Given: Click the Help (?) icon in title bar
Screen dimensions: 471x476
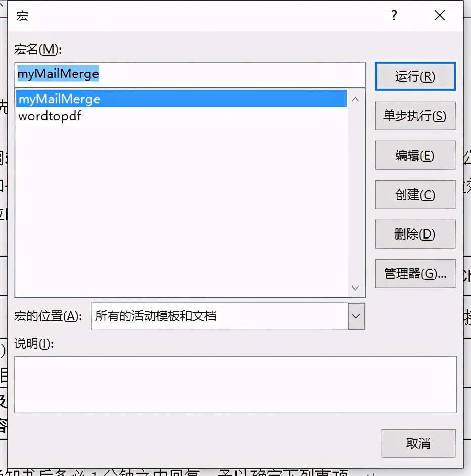Looking at the screenshot, I should point(394,16).
